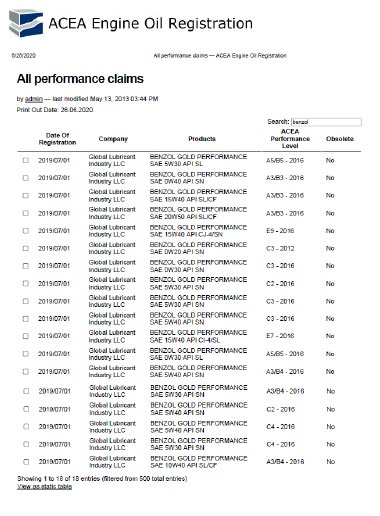Sort by Date Of Registration column
The width and height of the screenshot is (380, 516).
pos(57,139)
